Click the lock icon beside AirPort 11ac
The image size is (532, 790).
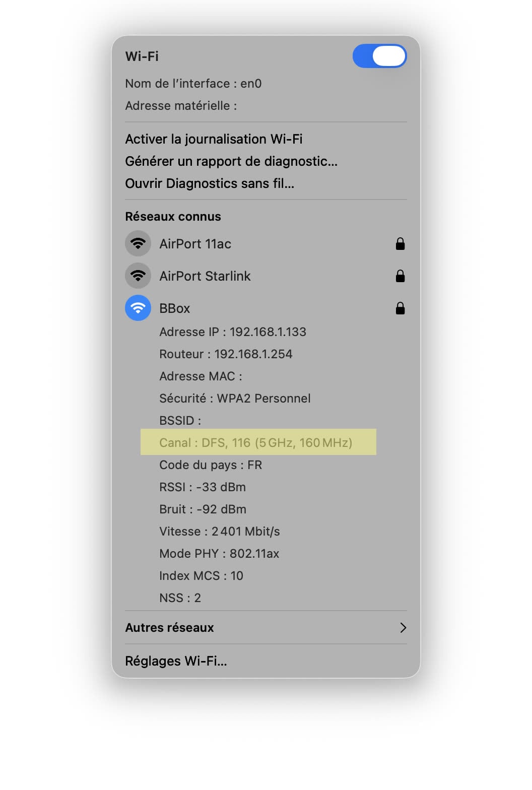(x=400, y=244)
